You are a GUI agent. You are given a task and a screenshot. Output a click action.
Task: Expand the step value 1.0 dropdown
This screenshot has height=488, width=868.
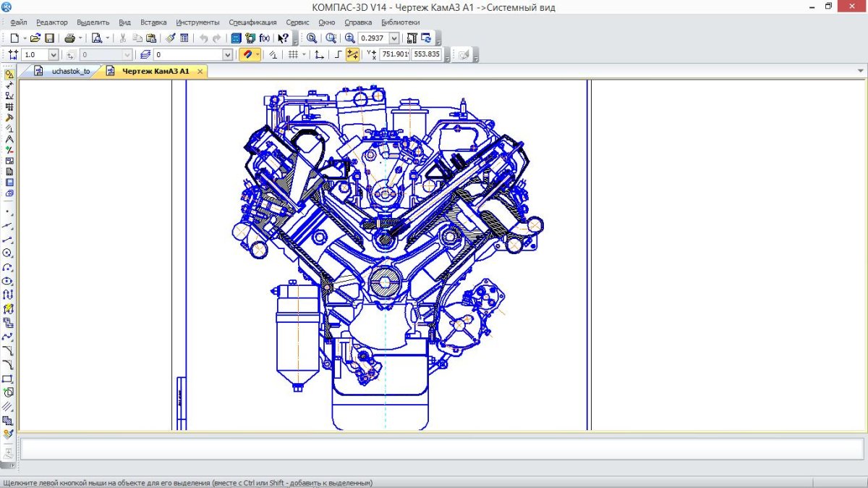[54, 55]
